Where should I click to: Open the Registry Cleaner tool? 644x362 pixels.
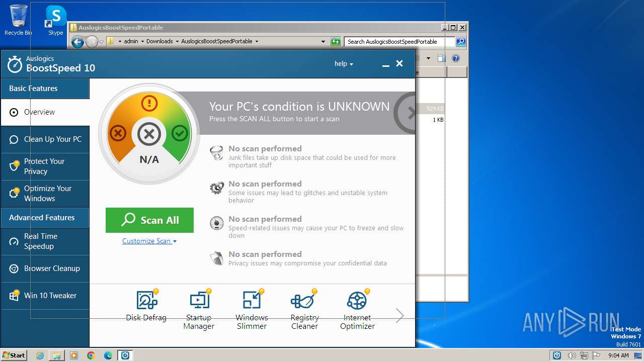[x=304, y=310]
